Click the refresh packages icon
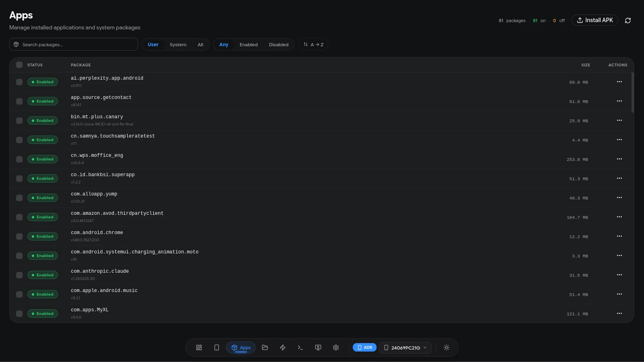Screen dimensions: 644x362 tap(628, 21)
